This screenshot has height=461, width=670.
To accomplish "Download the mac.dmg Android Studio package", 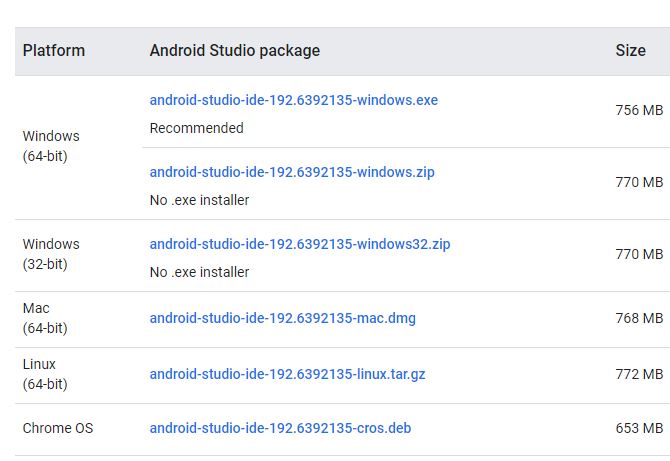I will coord(282,318).
